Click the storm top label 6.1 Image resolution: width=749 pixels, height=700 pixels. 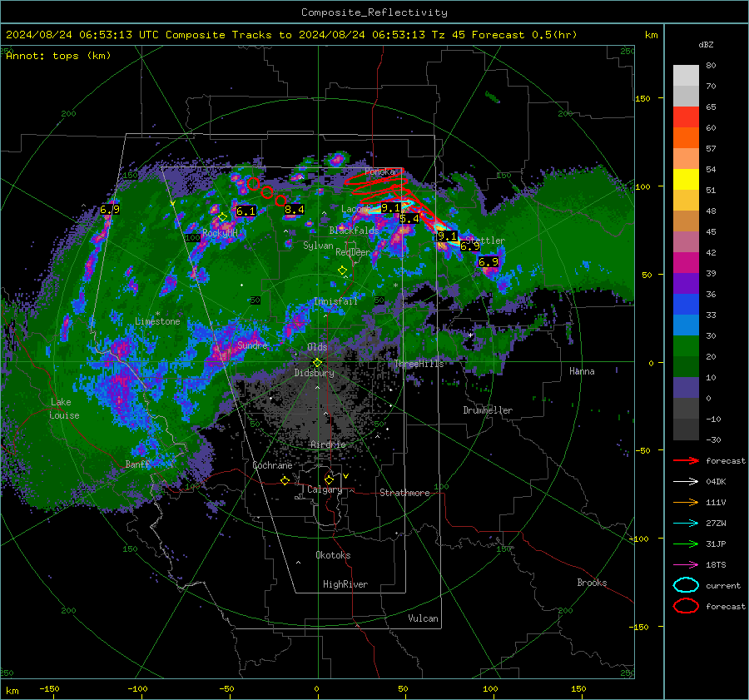coord(246,211)
